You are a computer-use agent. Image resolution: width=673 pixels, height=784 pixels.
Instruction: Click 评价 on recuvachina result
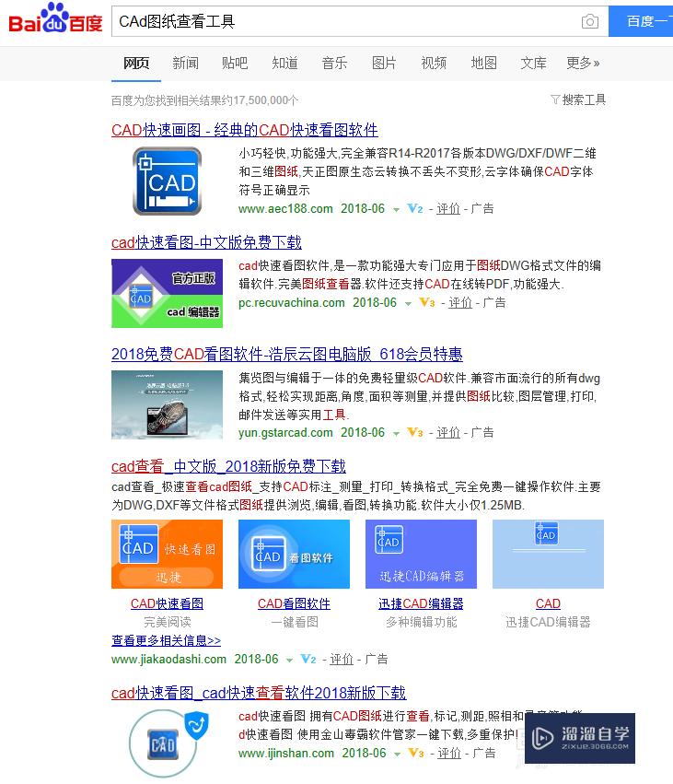coord(460,302)
